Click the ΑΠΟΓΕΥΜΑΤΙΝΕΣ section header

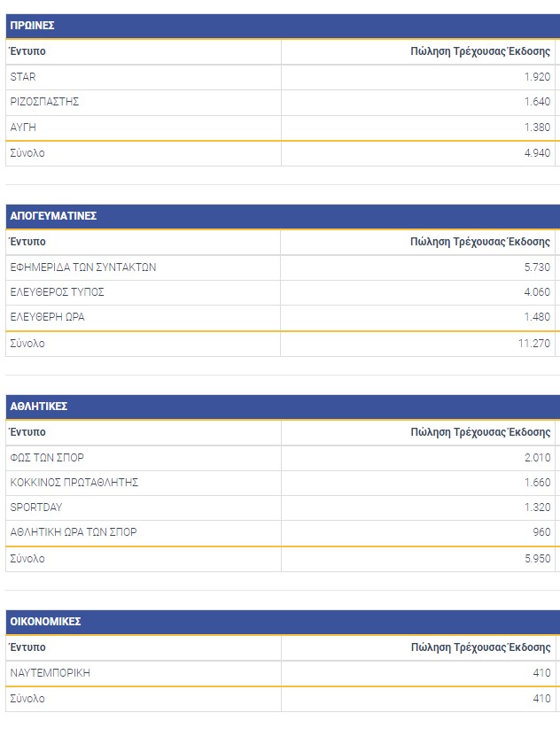coord(53,216)
